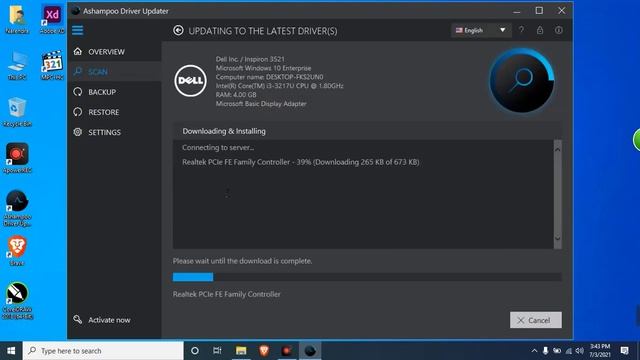Screen dimensions: 640x360
Task: Open Task View on taskbar
Action: (x=218, y=351)
